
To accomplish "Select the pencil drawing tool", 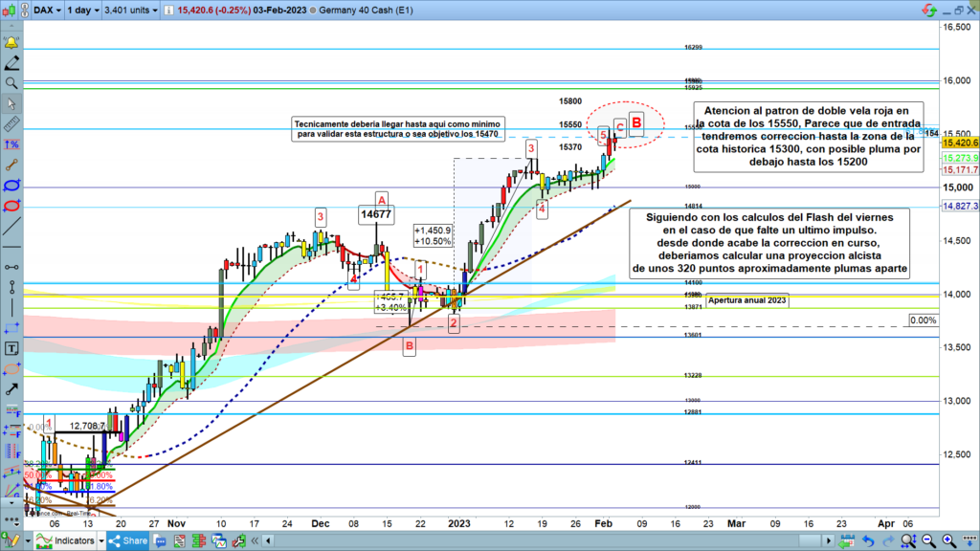I will 11,64.
